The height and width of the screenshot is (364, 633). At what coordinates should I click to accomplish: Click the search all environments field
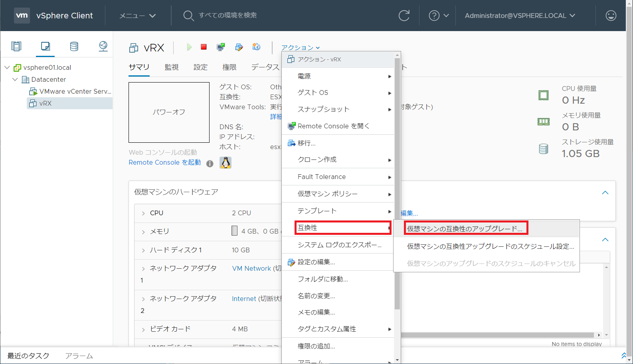click(x=227, y=15)
